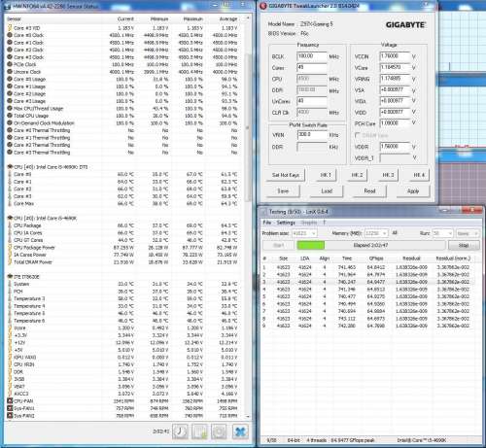Open the Run count dropdown in LinX

[442, 233]
